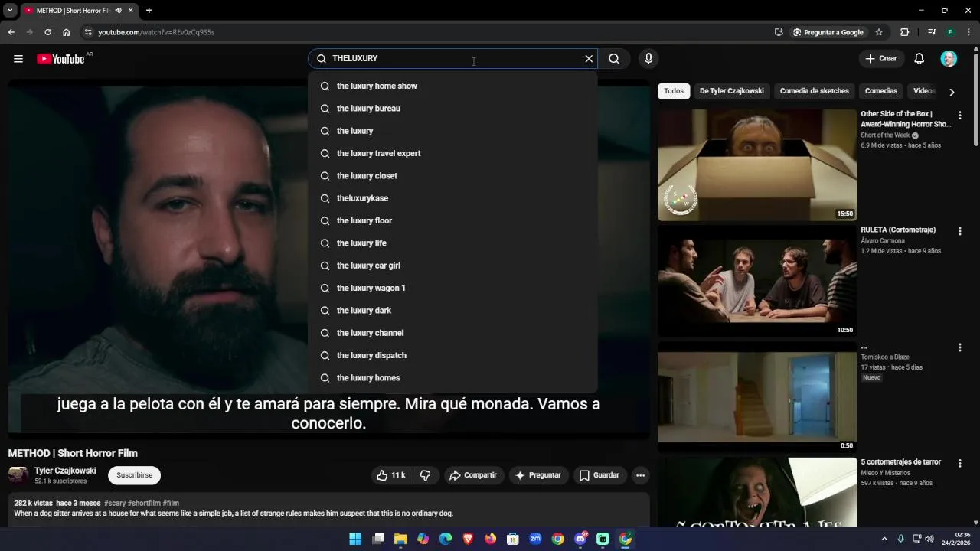
Task: Open YouTube notifications bell
Action: (920, 59)
